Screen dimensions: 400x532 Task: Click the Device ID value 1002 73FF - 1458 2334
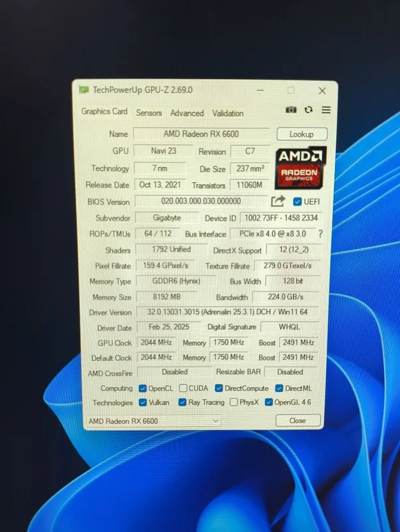[x=281, y=218]
